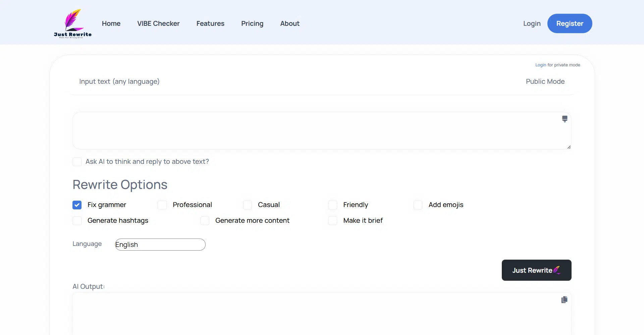Select Generate more content checkbox
This screenshot has width=644, height=335.
pyautogui.click(x=205, y=221)
